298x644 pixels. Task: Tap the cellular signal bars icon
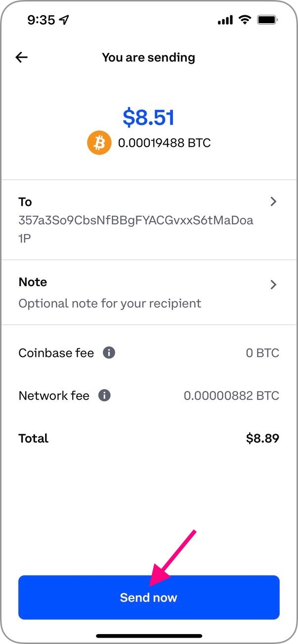(225, 20)
